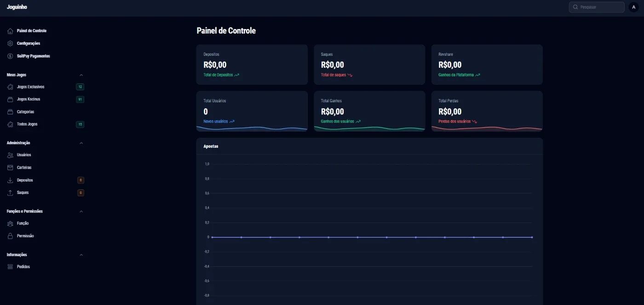Click the Painel de Controle home icon

pyautogui.click(x=10, y=31)
